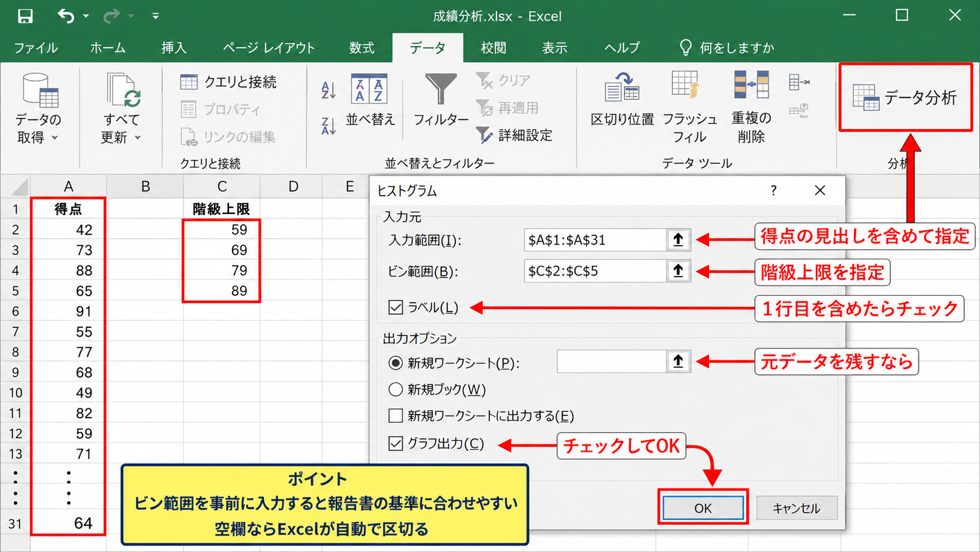Click the ビン範囲 input field
Image resolution: width=980 pixels, height=552 pixels.
595,270
